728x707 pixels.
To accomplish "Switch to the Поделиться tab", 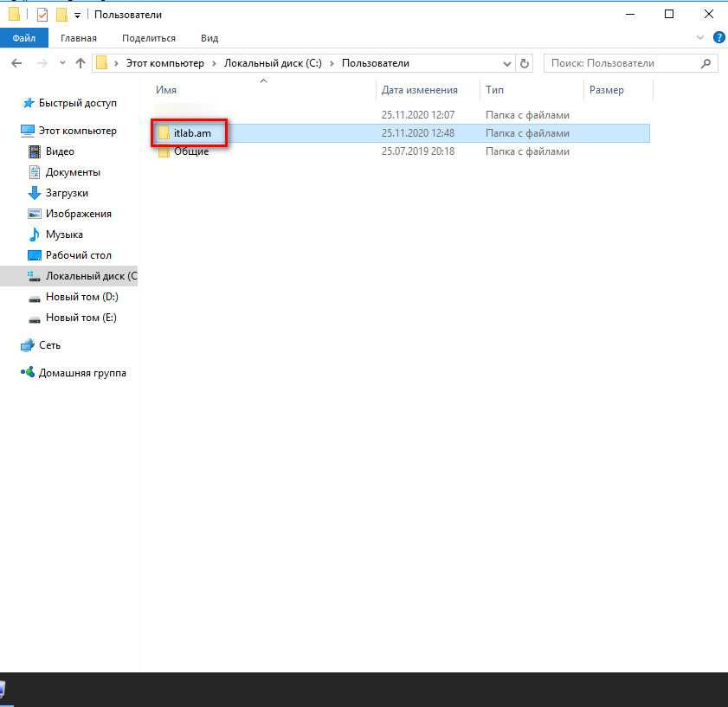I will coord(148,38).
